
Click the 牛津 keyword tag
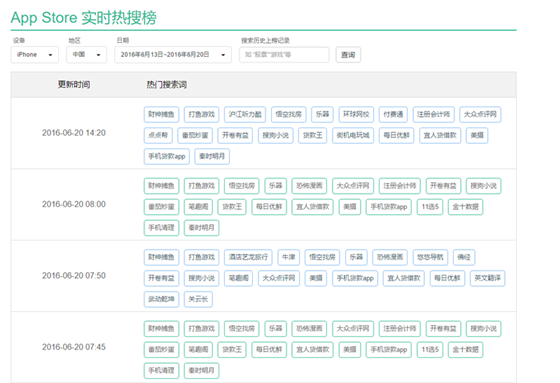289,257
